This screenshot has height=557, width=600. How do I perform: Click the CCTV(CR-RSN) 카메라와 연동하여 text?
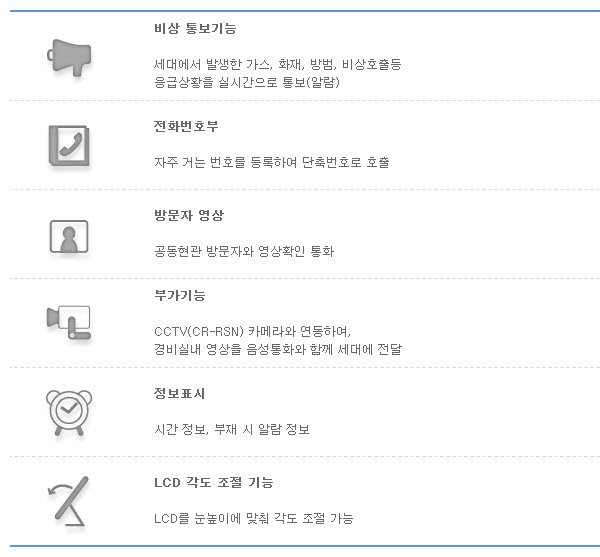tap(253, 331)
